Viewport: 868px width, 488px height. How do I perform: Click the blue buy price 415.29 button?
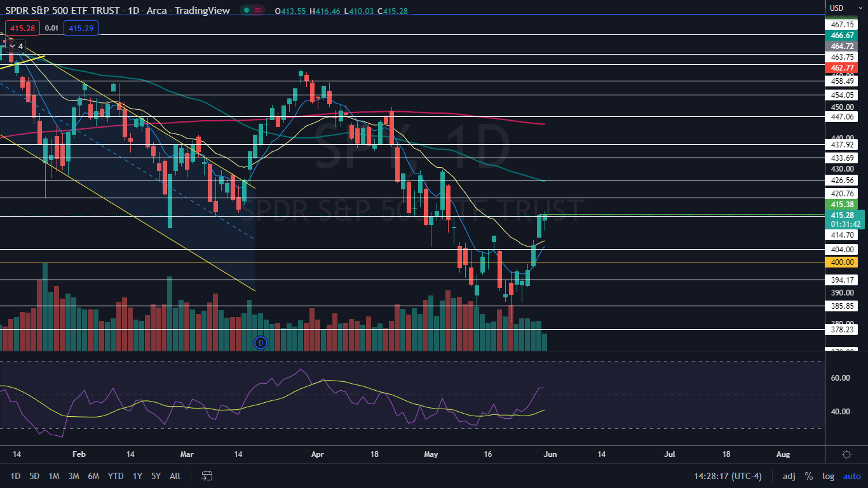(81, 28)
